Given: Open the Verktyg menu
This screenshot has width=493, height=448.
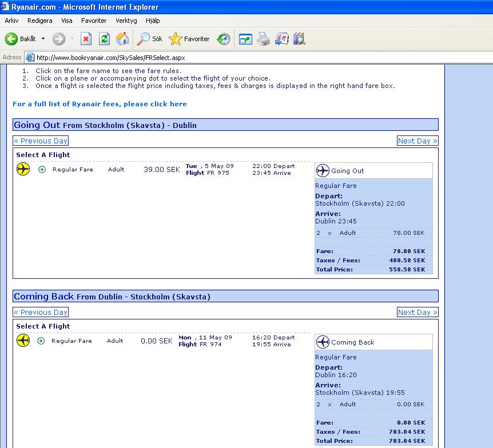Looking at the screenshot, I should pyautogui.click(x=126, y=21).
